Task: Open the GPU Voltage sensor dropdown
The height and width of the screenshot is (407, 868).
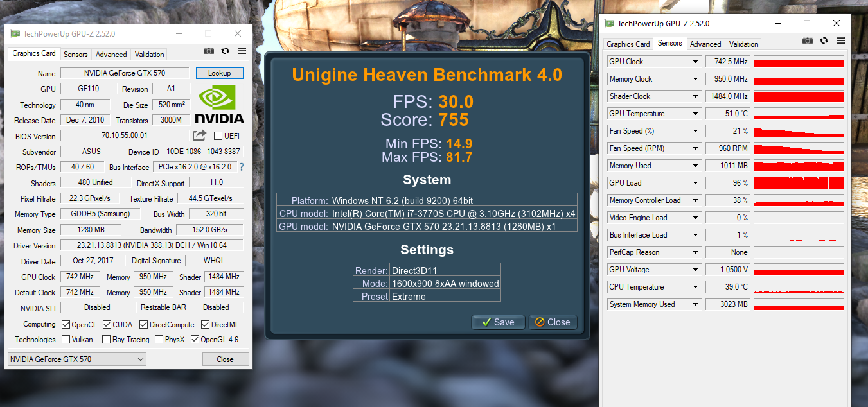Action: tap(695, 270)
